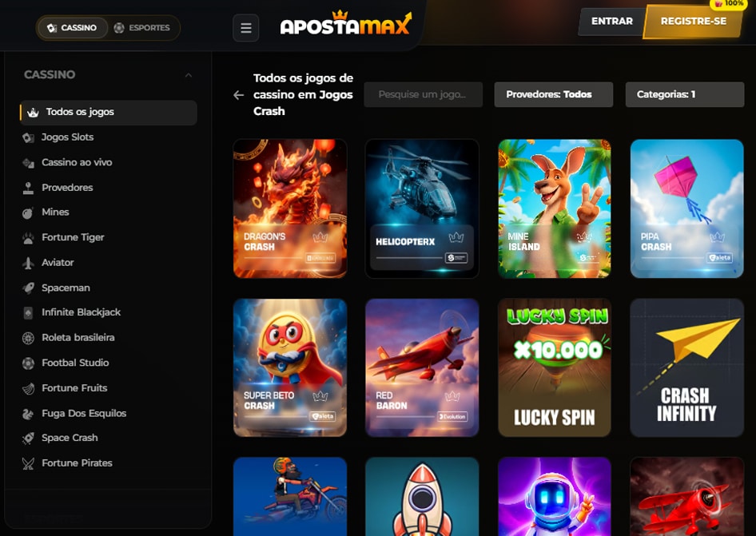Switch to Cassino mode

tap(72, 28)
